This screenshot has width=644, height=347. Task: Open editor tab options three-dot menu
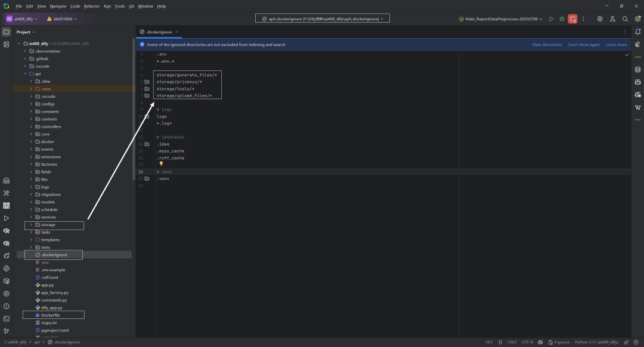pos(625,32)
